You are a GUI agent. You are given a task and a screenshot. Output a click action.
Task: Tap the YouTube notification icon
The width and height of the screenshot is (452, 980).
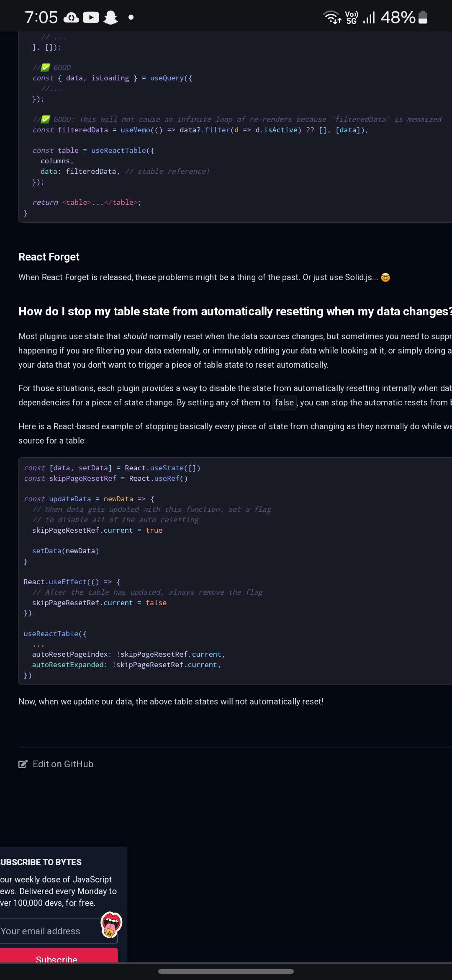91,18
